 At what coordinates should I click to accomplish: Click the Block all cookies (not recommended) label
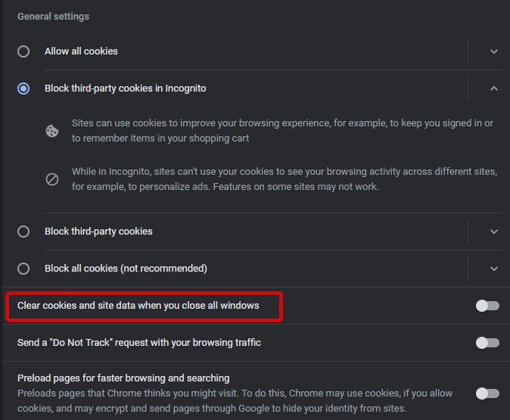point(126,269)
